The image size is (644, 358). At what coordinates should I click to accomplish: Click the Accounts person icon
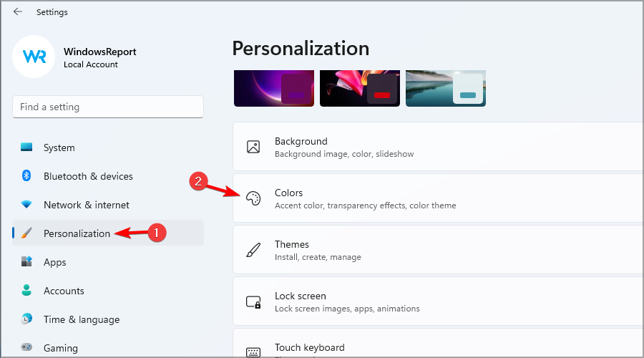[x=26, y=290]
